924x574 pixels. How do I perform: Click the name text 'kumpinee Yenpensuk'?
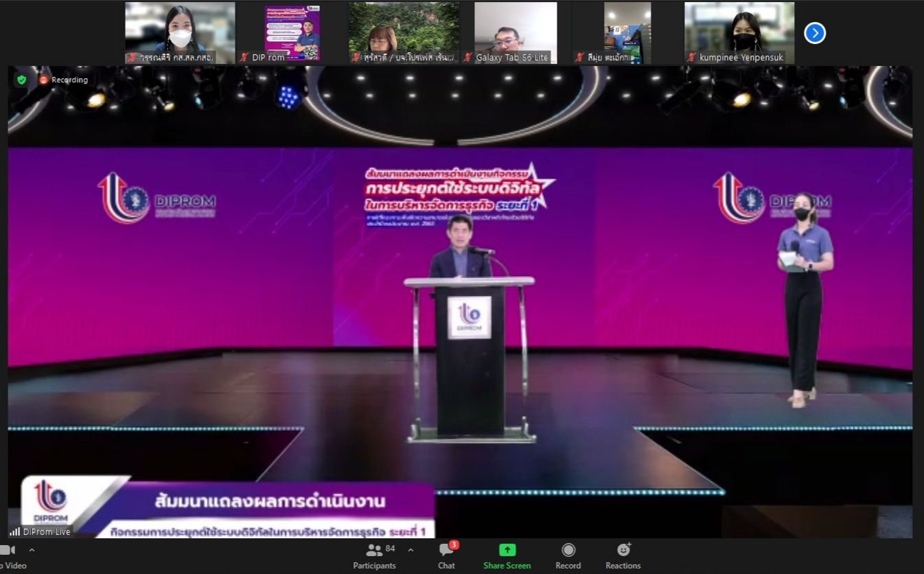coord(741,58)
